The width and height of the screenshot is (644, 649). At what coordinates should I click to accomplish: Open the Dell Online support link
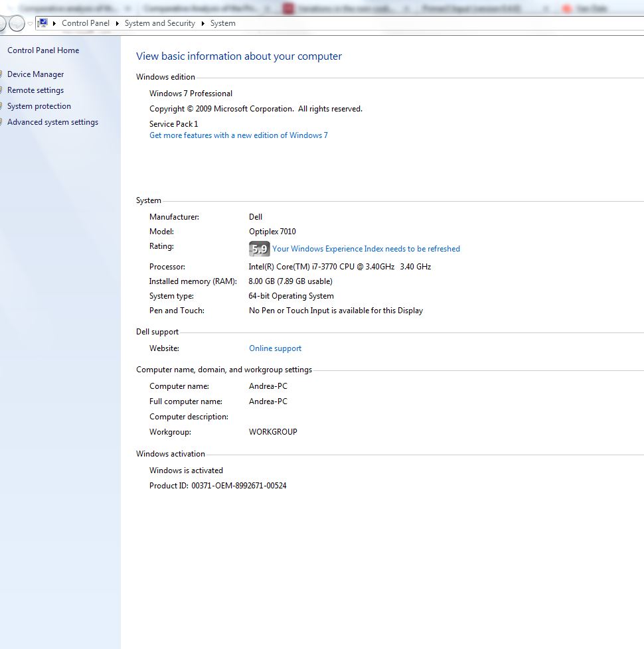point(275,348)
